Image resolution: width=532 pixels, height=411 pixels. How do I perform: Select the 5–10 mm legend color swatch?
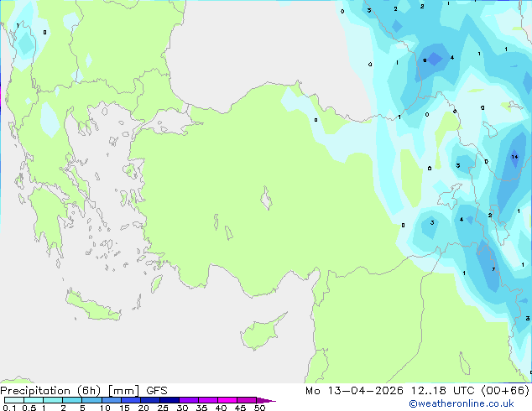(x=91, y=400)
